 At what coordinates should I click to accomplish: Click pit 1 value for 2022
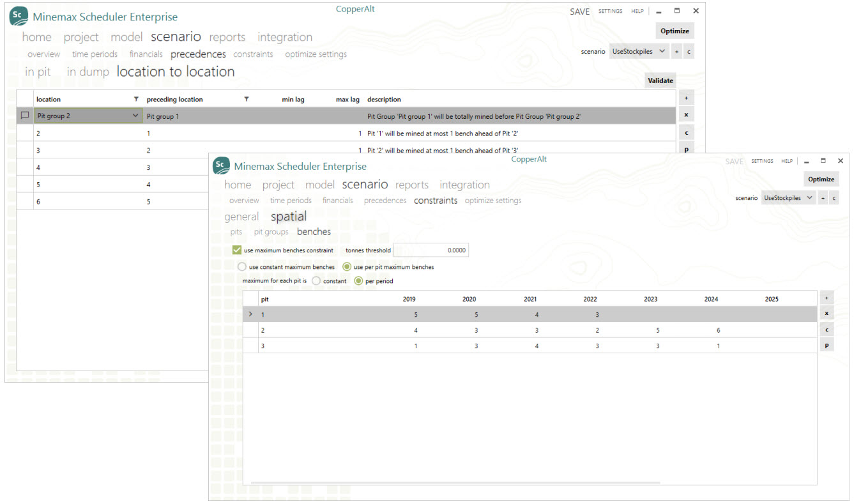pyautogui.click(x=597, y=314)
